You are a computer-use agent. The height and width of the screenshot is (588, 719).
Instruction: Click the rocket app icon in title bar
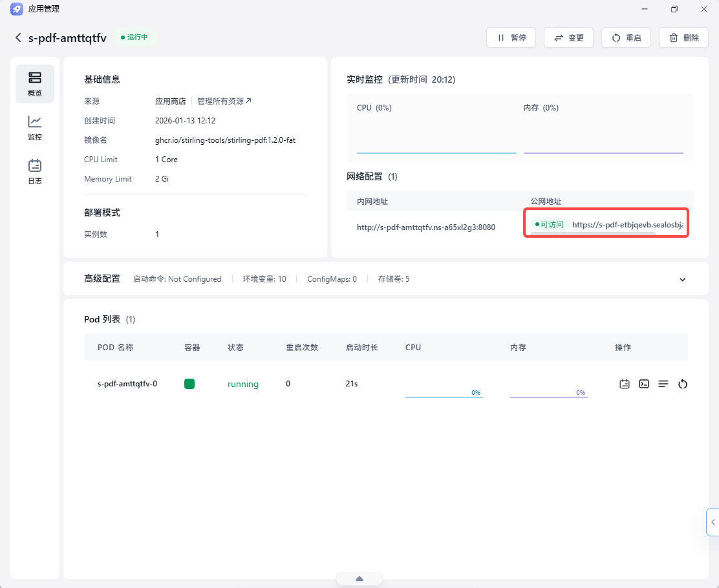17,8
